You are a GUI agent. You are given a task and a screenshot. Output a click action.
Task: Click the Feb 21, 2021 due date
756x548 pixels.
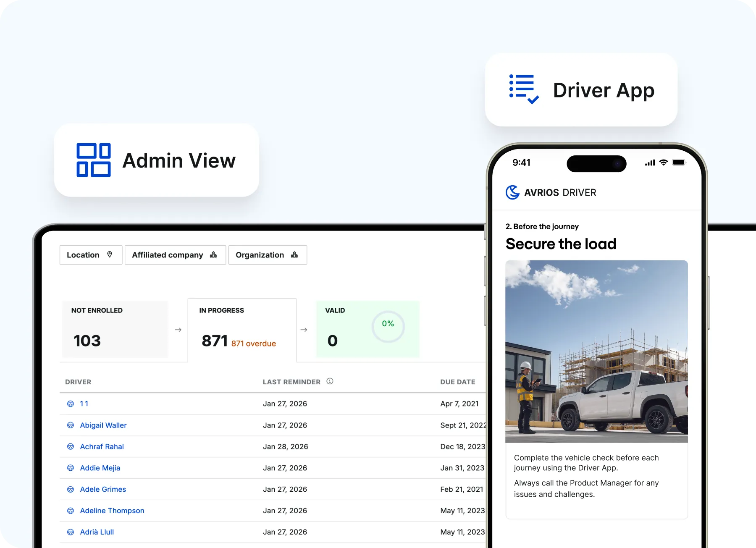click(x=462, y=490)
